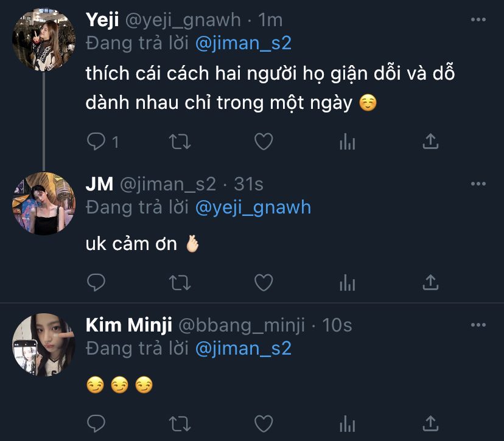Open @jiman_s2 mention link in Yeji's reply
Image resolution: width=504 pixels, height=441 pixels.
click(243, 43)
